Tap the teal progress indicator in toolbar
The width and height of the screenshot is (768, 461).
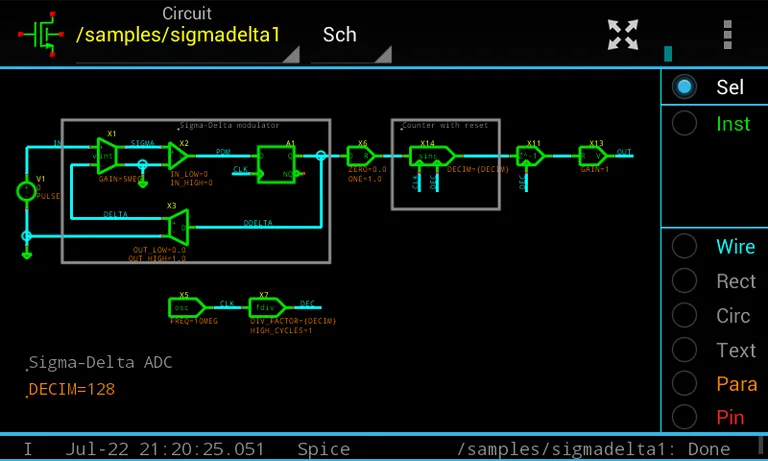[668, 53]
